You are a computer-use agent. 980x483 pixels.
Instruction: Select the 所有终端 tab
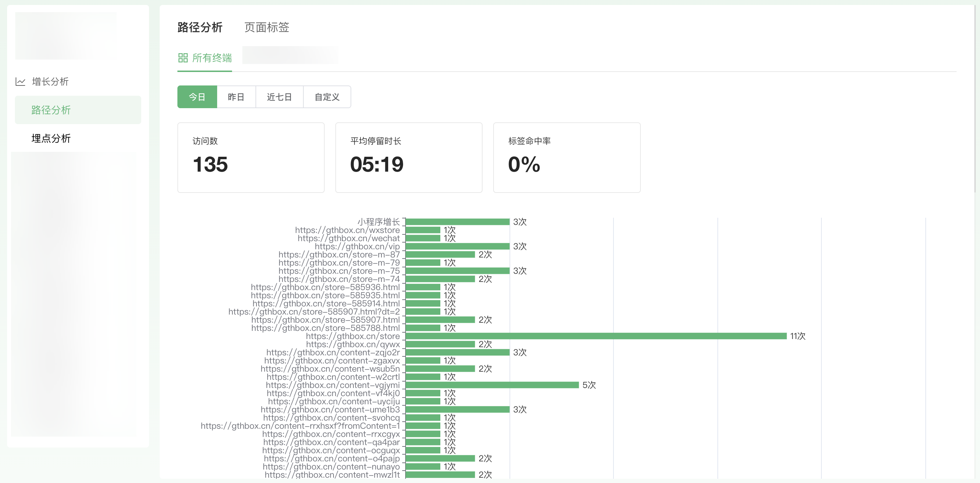click(211, 58)
